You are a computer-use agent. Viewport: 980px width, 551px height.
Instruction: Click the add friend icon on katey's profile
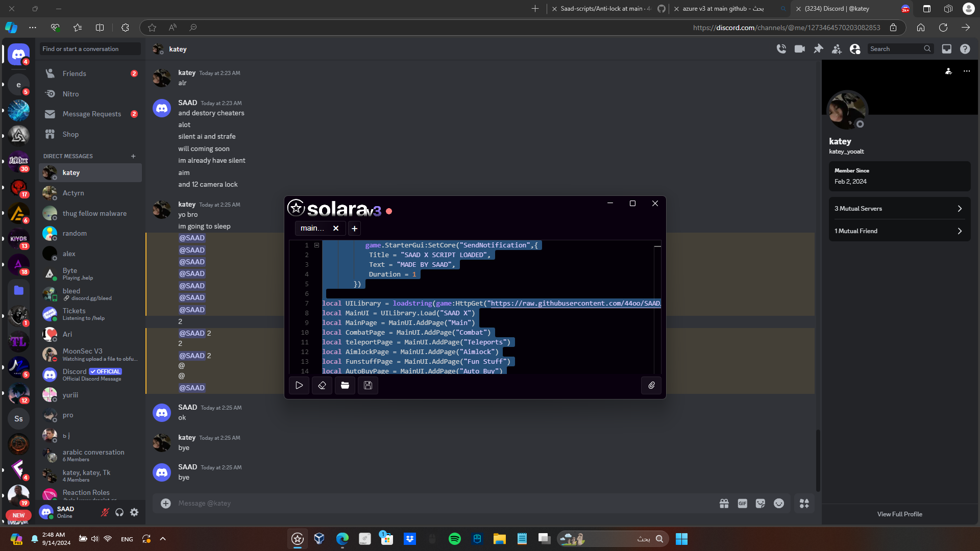point(948,71)
